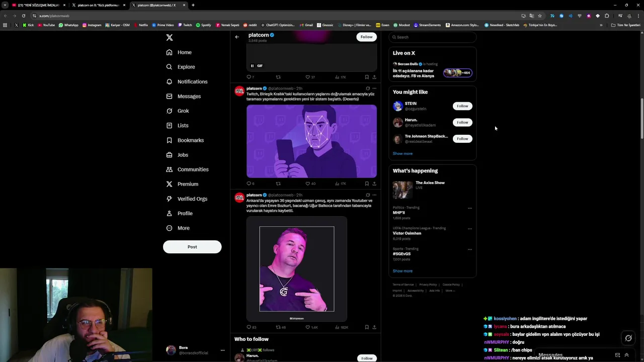
Task: Like the Twitch age verification post
Action: [310, 184]
